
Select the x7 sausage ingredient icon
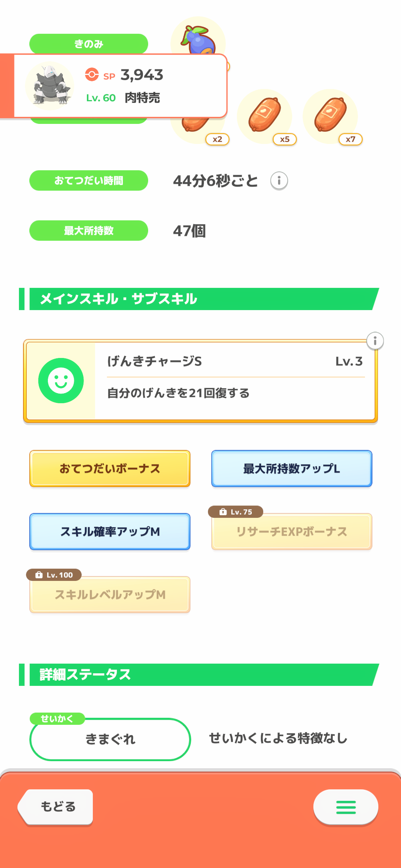[330, 116]
